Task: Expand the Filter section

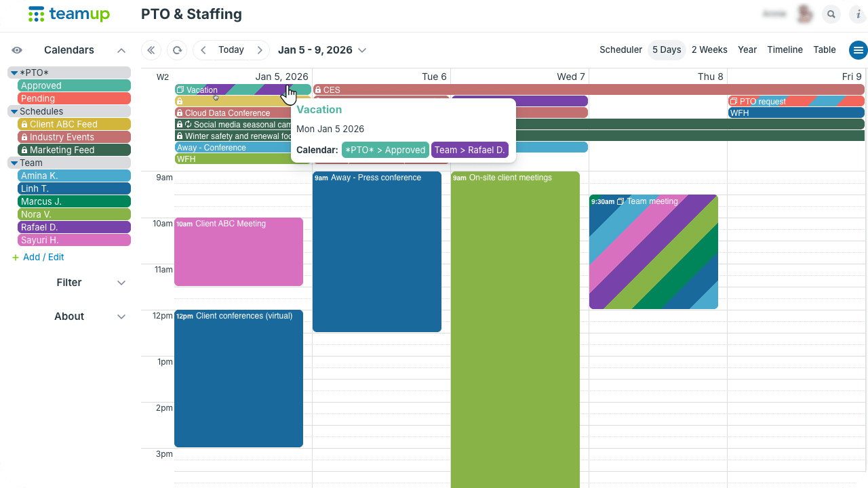Action: 121,283
